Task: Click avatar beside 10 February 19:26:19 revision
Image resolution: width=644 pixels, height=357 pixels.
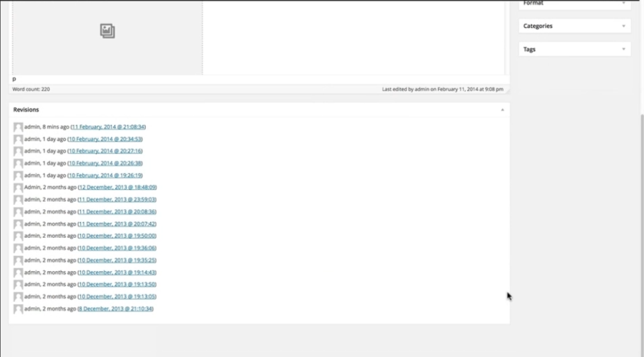Action: pos(19,175)
